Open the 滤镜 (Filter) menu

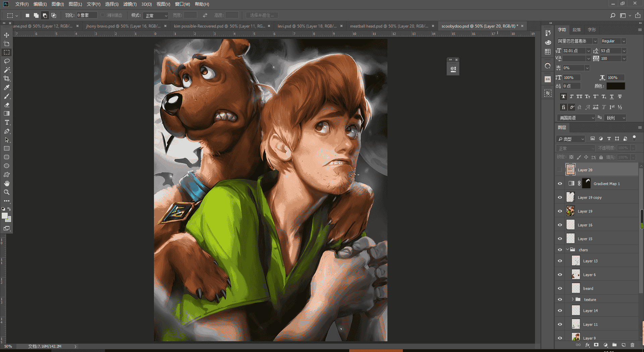pyautogui.click(x=130, y=4)
